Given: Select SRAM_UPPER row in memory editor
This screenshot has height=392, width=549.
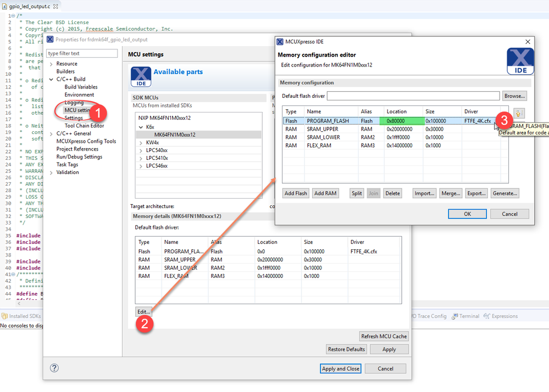Looking at the screenshot, I should pos(395,129).
